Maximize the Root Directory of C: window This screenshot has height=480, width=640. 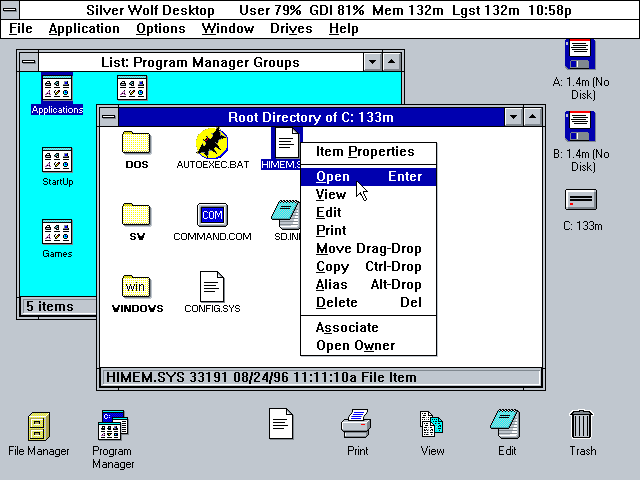click(x=532, y=117)
